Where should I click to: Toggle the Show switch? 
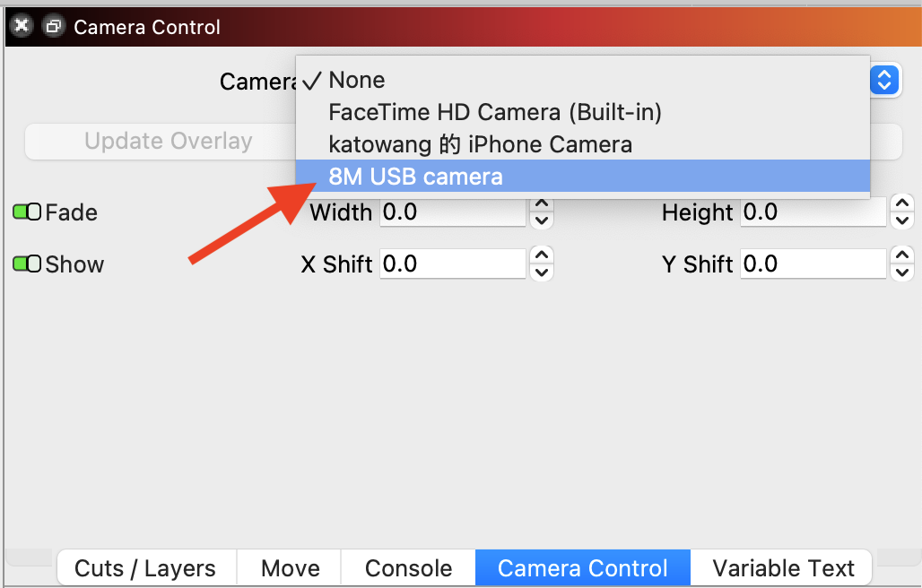(x=27, y=264)
